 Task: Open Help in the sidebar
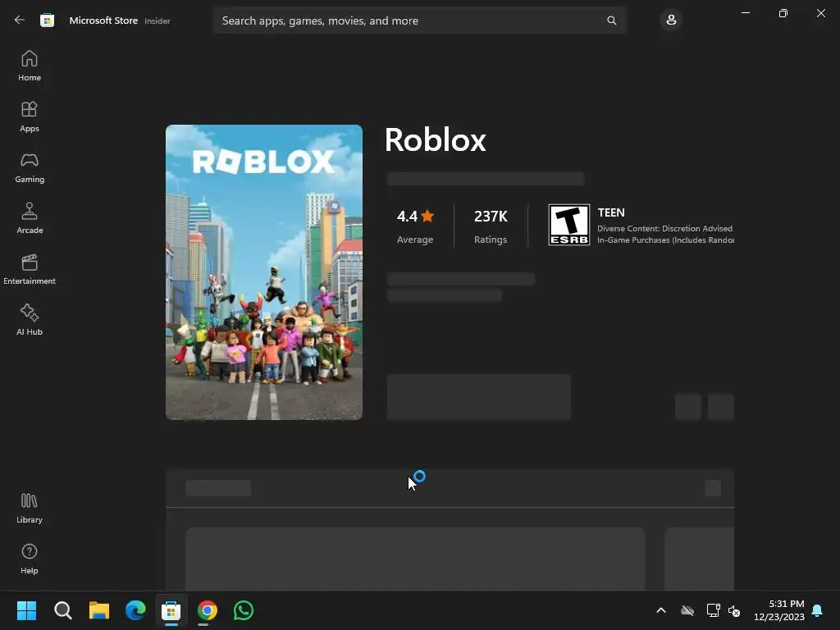coord(30,559)
